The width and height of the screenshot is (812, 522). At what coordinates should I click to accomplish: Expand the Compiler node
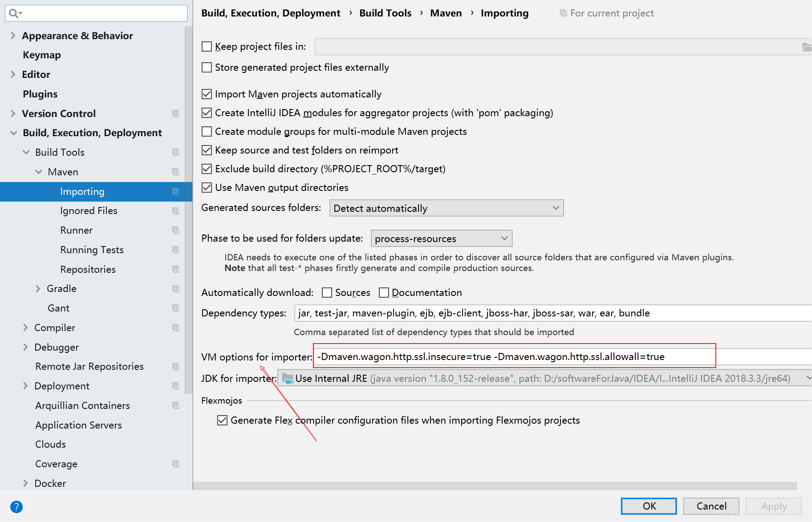click(25, 328)
